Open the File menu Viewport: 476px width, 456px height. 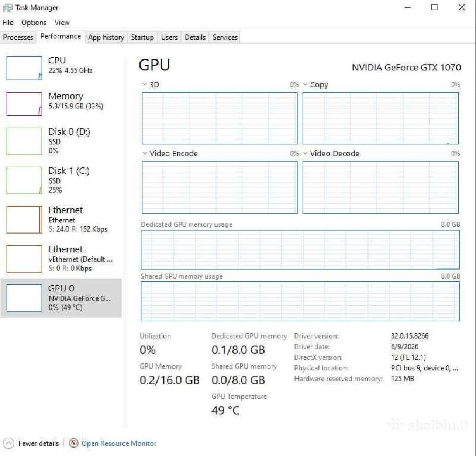click(x=8, y=22)
